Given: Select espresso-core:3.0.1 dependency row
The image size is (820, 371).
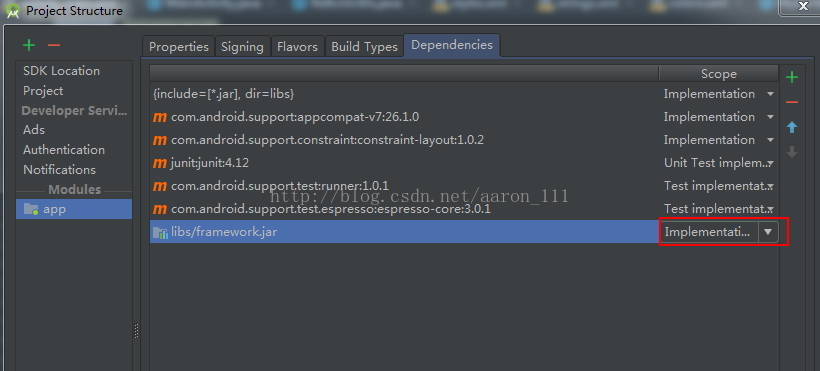Looking at the screenshot, I should pos(404,209).
